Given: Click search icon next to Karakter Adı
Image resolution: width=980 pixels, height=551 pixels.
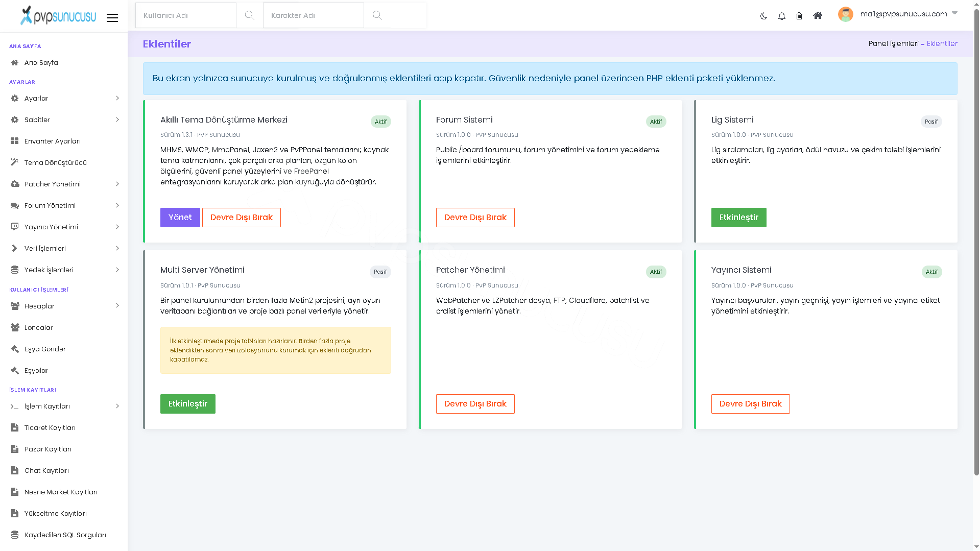Looking at the screenshot, I should pos(377,15).
